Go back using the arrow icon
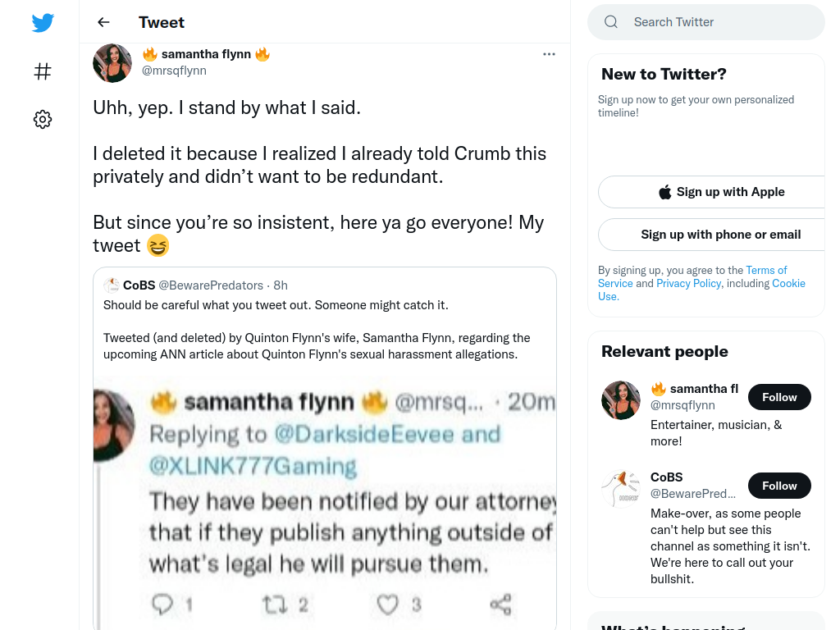 click(x=103, y=22)
